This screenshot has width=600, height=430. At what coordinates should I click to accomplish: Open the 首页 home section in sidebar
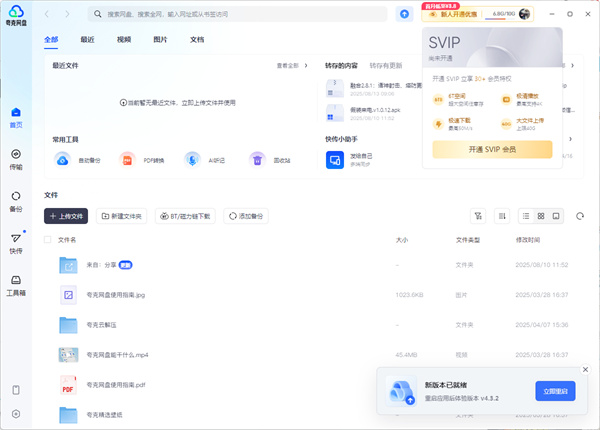point(16,117)
